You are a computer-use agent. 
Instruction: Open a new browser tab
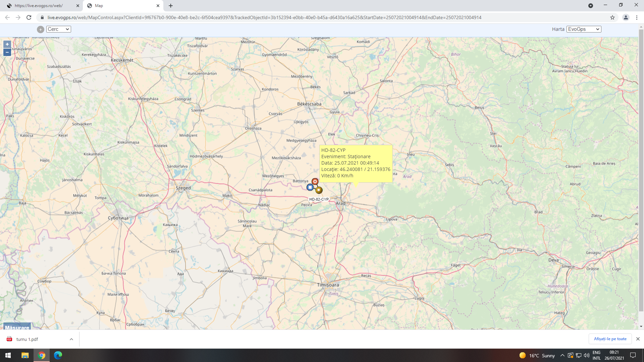pyautogui.click(x=171, y=6)
